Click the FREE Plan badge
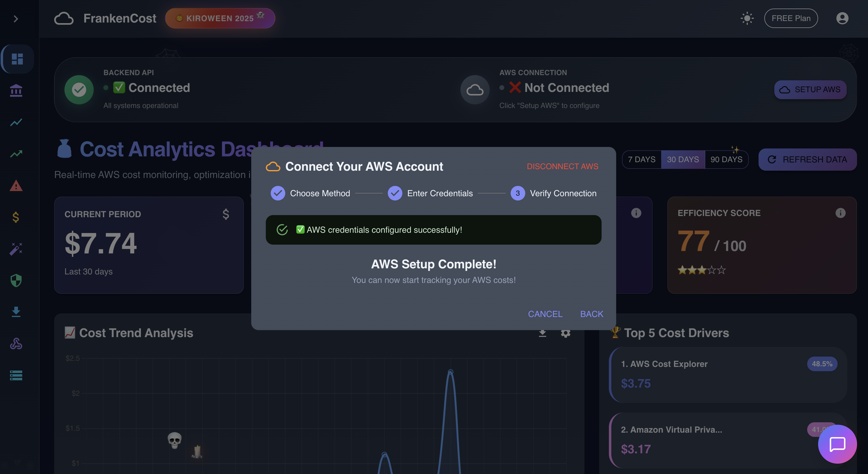868x474 pixels. (x=790, y=18)
